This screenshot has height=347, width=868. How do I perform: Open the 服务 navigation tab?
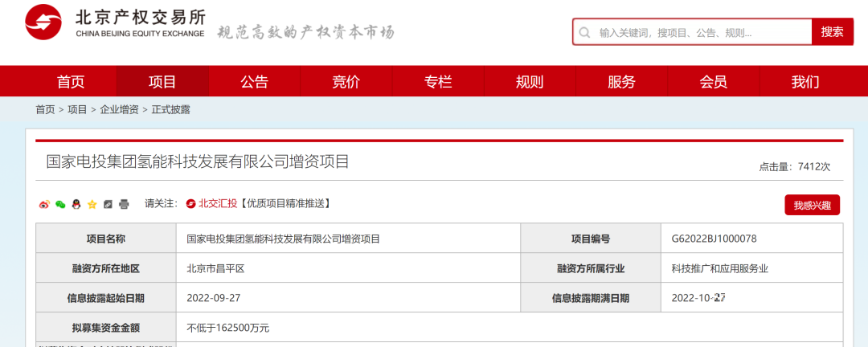(x=621, y=81)
